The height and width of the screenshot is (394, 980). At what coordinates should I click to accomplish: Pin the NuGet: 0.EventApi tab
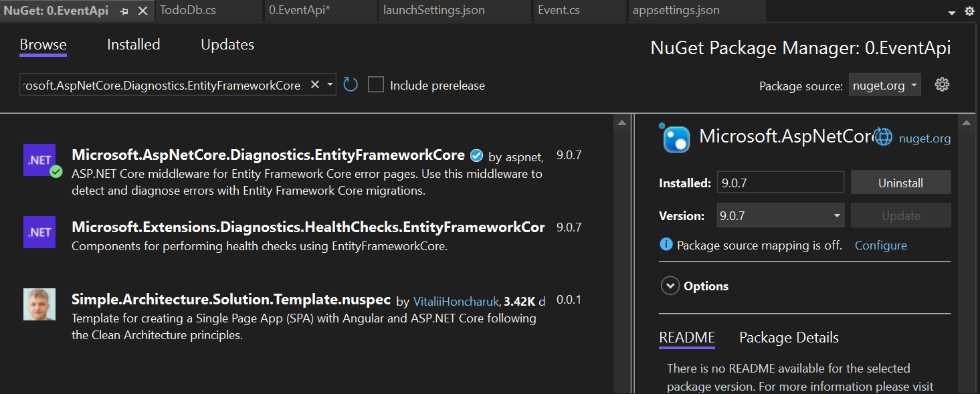pyautogui.click(x=124, y=11)
